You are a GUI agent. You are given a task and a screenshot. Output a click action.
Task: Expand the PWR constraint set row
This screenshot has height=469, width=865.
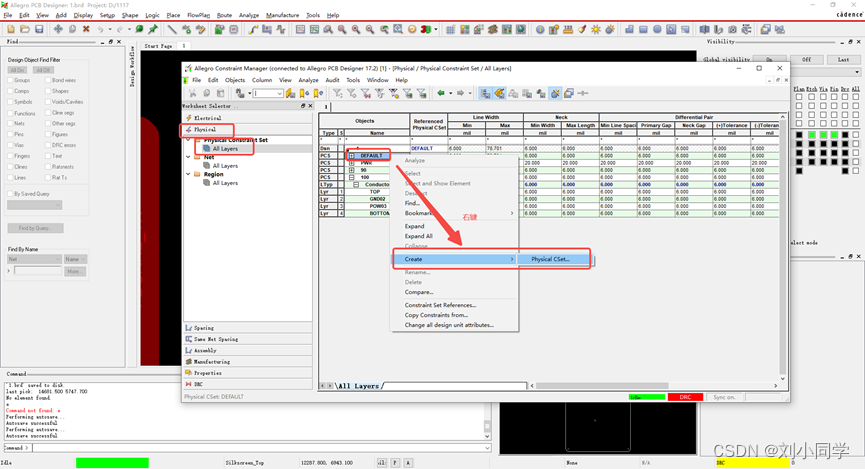(353, 163)
